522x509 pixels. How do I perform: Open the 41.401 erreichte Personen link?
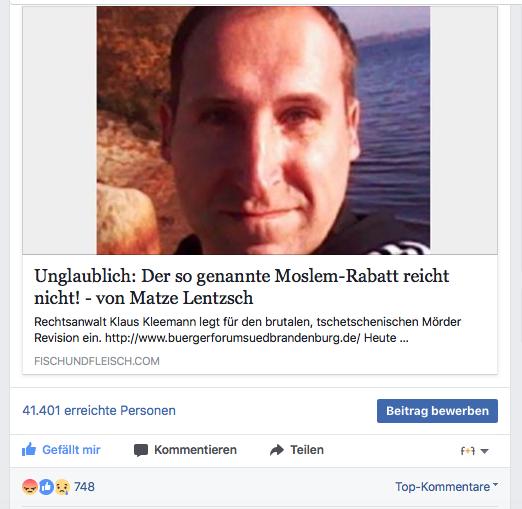[x=99, y=410]
